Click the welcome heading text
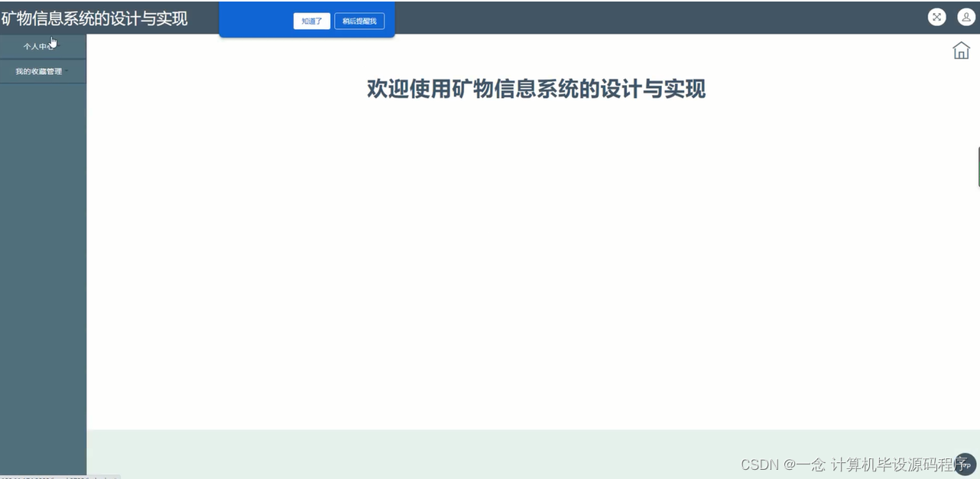This screenshot has width=980, height=479. point(535,90)
